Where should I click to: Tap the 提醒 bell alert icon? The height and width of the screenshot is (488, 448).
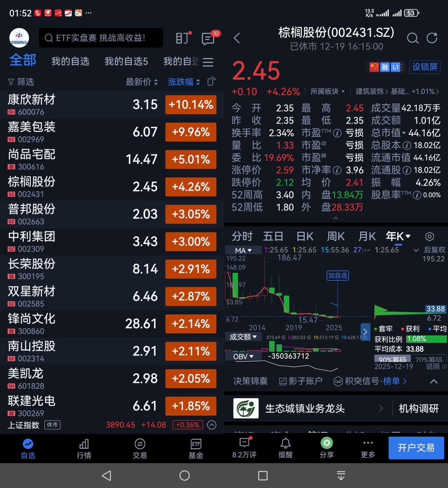[286, 443]
